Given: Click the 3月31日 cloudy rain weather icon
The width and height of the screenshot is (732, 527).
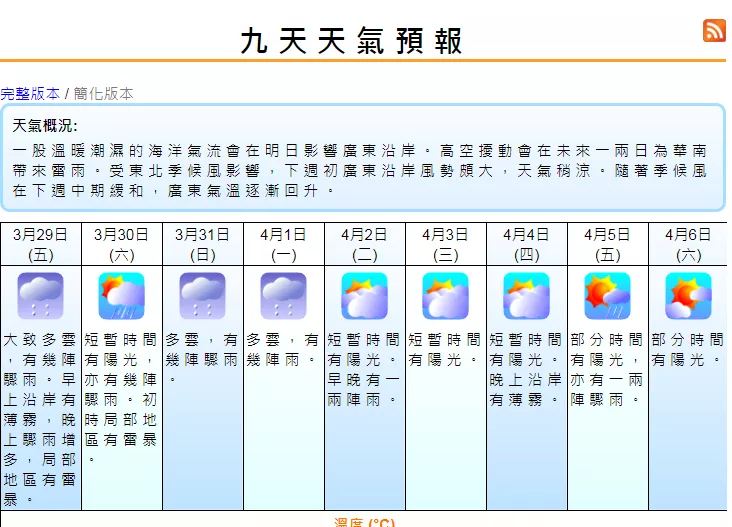Looking at the screenshot, I should (203, 296).
